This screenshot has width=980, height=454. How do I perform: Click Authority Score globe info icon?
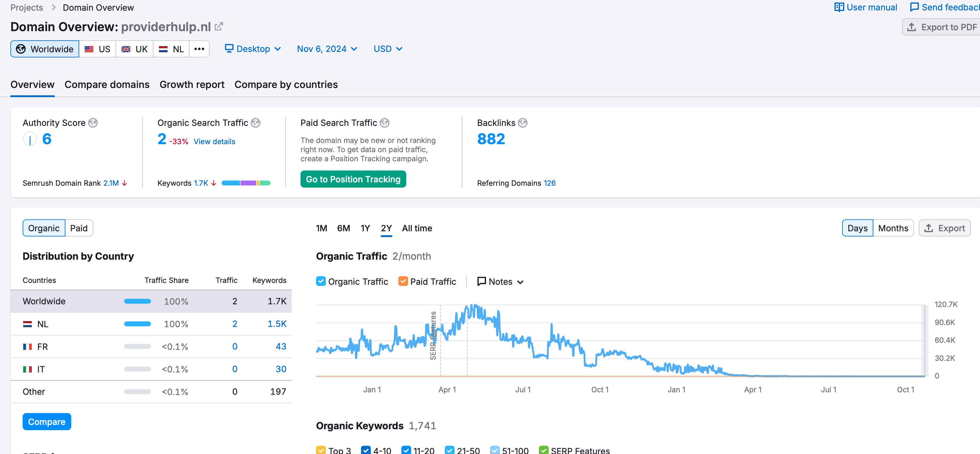coord(93,123)
